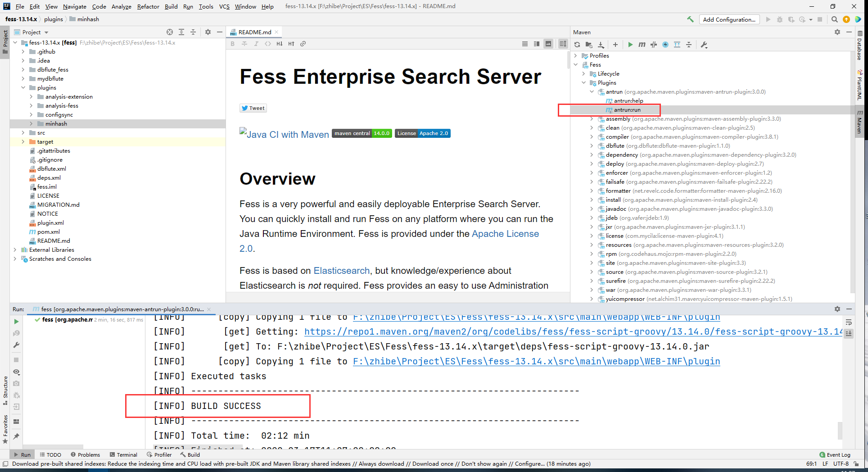Collapse the Fess node in Maven
This screenshot has width=868, height=472.
pyautogui.click(x=576, y=65)
